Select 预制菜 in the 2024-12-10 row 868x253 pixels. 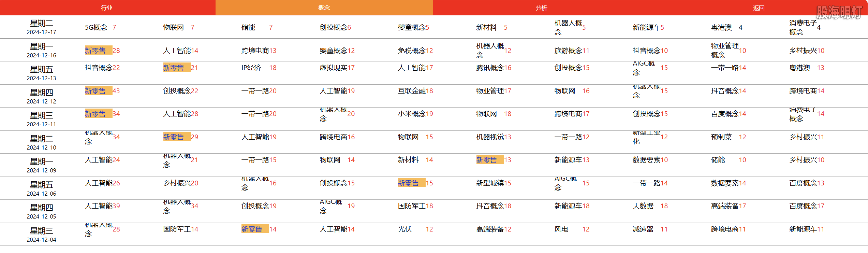click(x=721, y=137)
